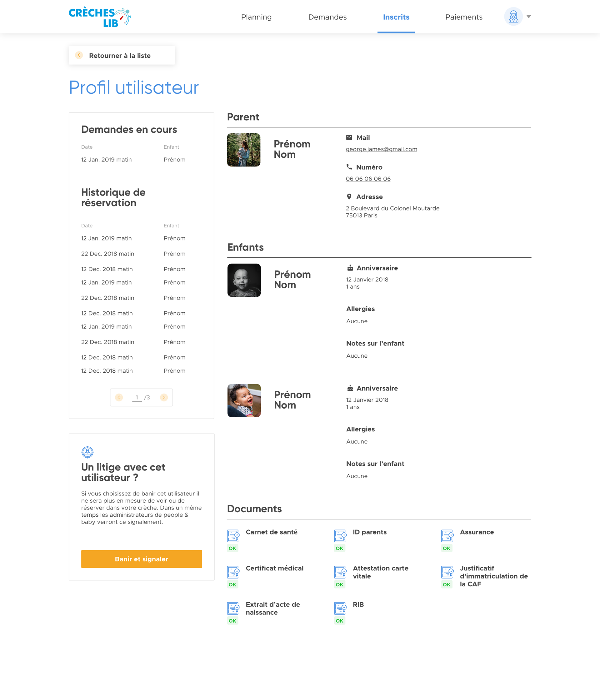
Task: Open the Assurance document icon
Action: tap(447, 536)
